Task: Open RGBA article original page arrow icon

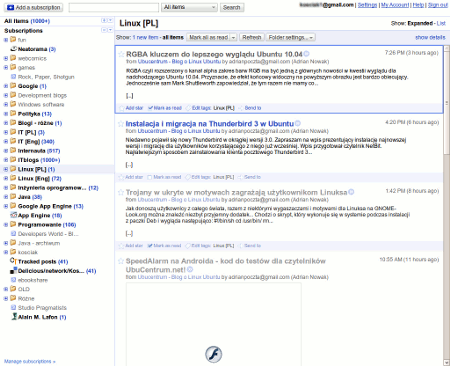Action: 307,54
